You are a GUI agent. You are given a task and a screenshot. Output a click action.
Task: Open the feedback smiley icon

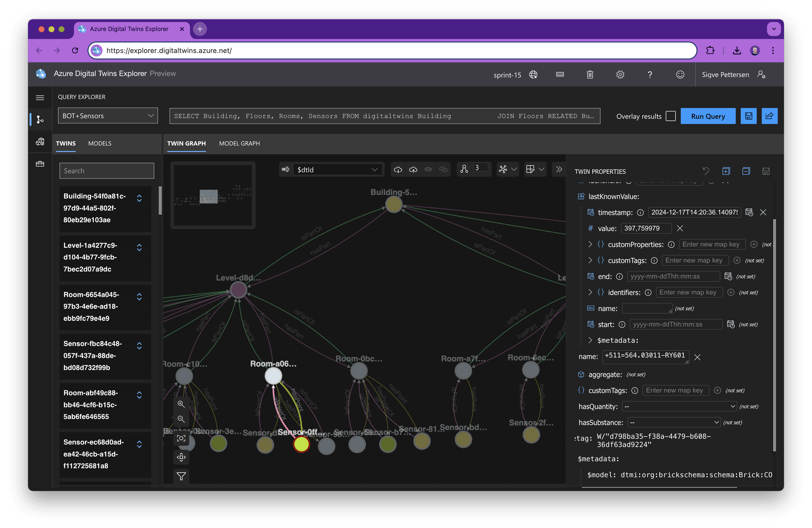click(x=680, y=74)
